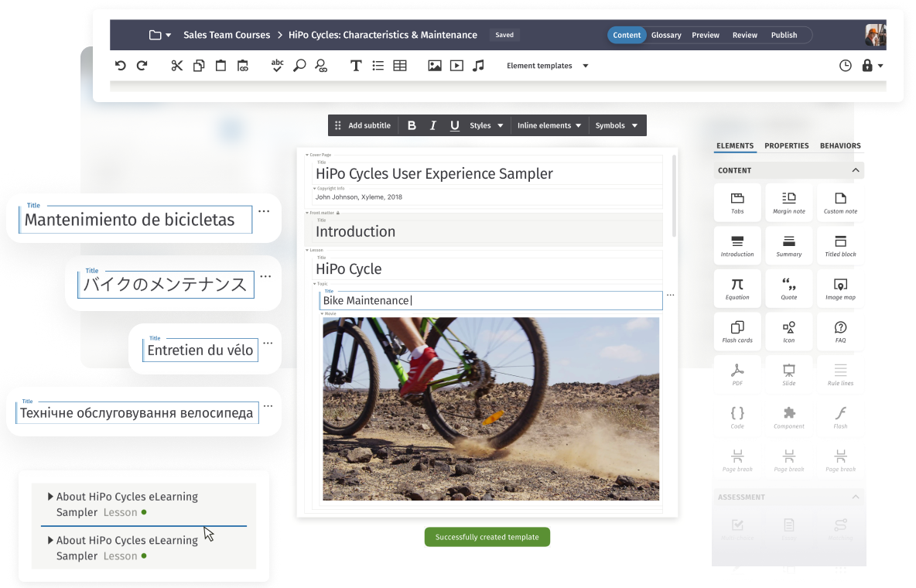Insert an image using the toolbar icon
The width and height of the screenshot is (916, 588).
(434, 66)
